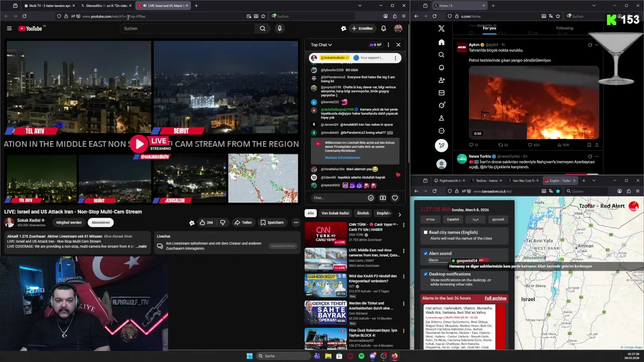644x362 pixels.
Task: Open X Notifications bell icon
Action: 441,67
